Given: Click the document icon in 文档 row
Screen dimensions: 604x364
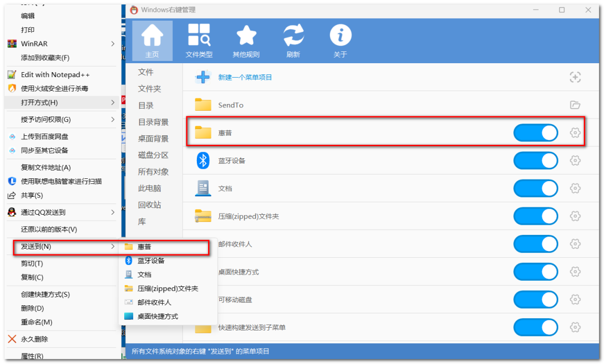Looking at the screenshot, I should point(202,188).
